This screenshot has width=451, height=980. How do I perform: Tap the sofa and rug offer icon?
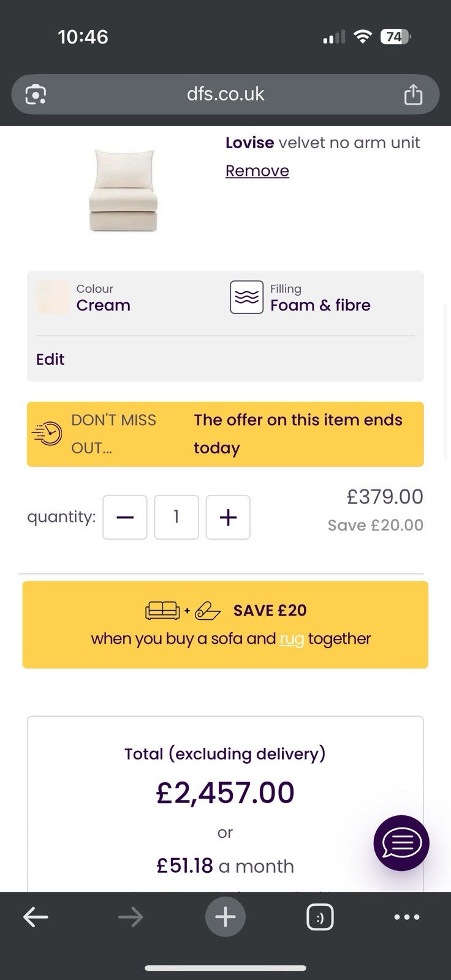(183, 611)
